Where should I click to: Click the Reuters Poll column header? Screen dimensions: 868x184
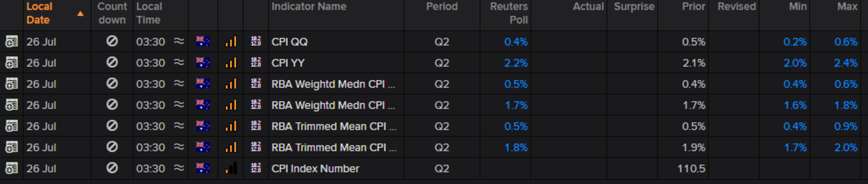(x=509, y=13)
